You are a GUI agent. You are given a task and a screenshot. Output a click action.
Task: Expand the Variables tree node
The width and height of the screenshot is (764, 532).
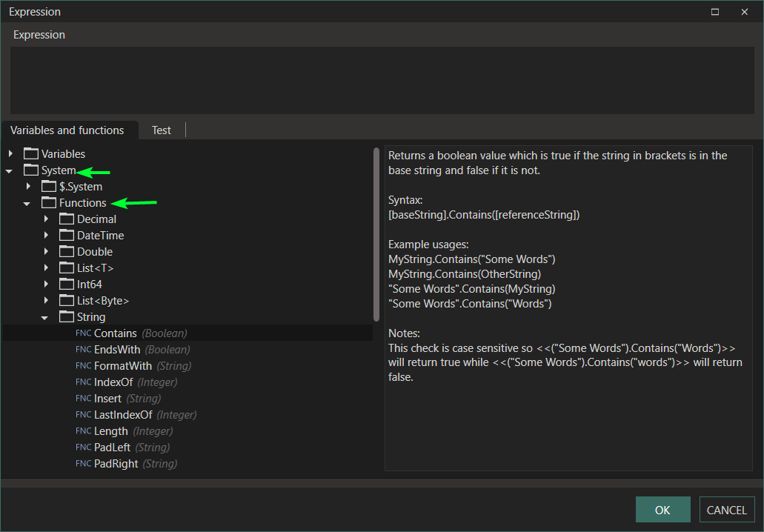pyautogui.click(x=10, y=154)
